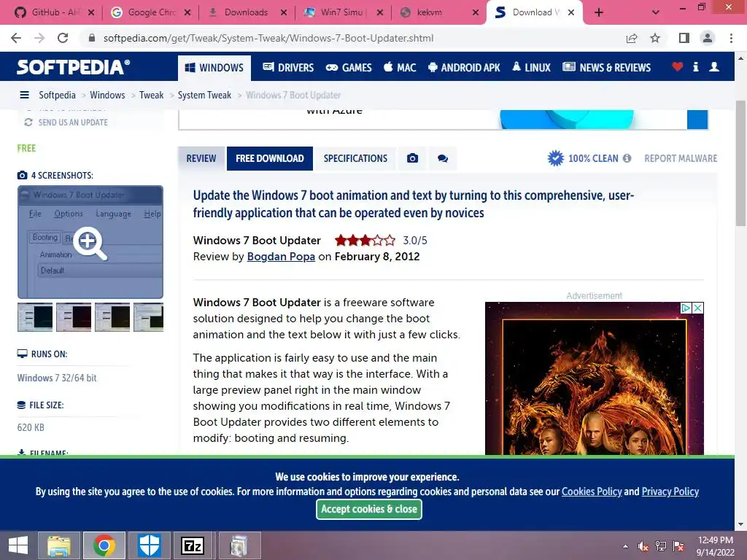Open the Cookies Policy link
The image size is (747, 560).
tap(592, 491)
